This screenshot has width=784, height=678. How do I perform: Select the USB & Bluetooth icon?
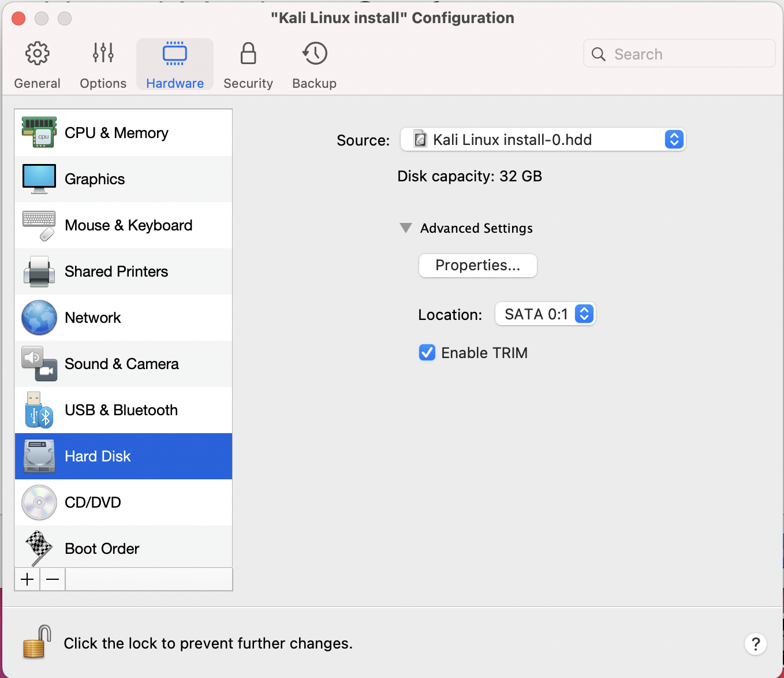point(39,410)
